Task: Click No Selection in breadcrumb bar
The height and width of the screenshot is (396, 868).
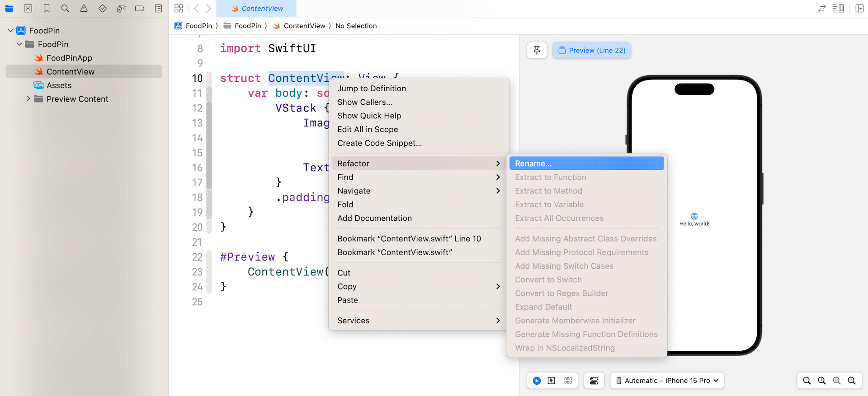Action: (356, 26)
